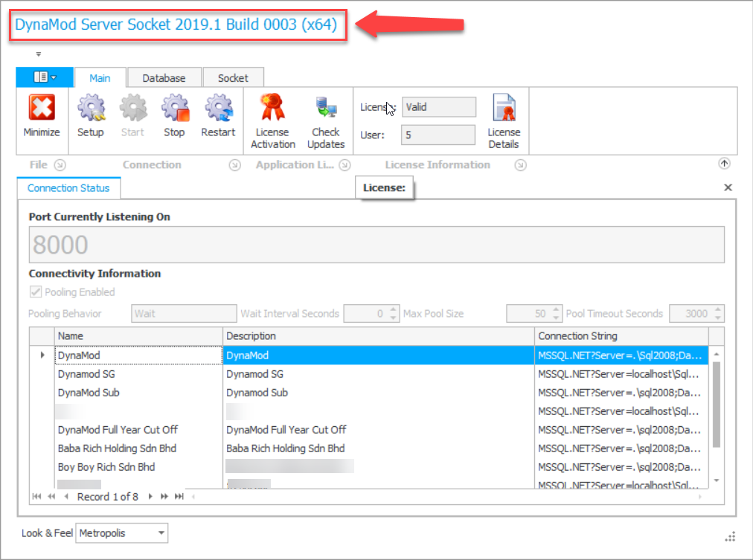Expand File group dialog launcher

(x=60, y=165)
